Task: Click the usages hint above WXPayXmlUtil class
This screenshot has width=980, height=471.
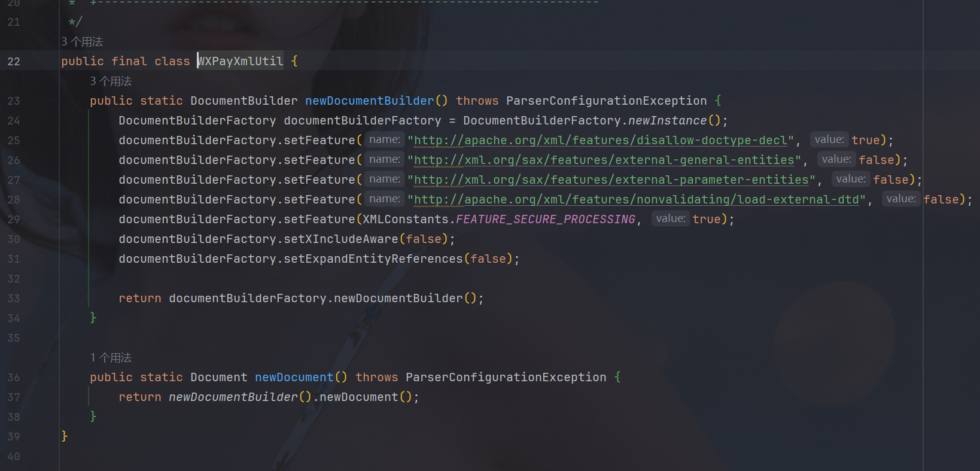Action: click(x=82, y=42)
